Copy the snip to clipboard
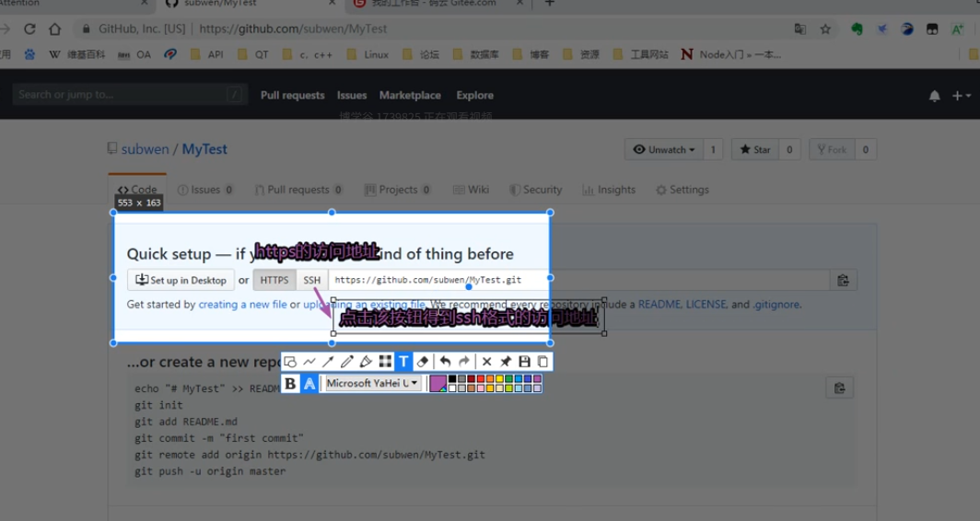The image size is (980, 521). click(x=542, y=362)
